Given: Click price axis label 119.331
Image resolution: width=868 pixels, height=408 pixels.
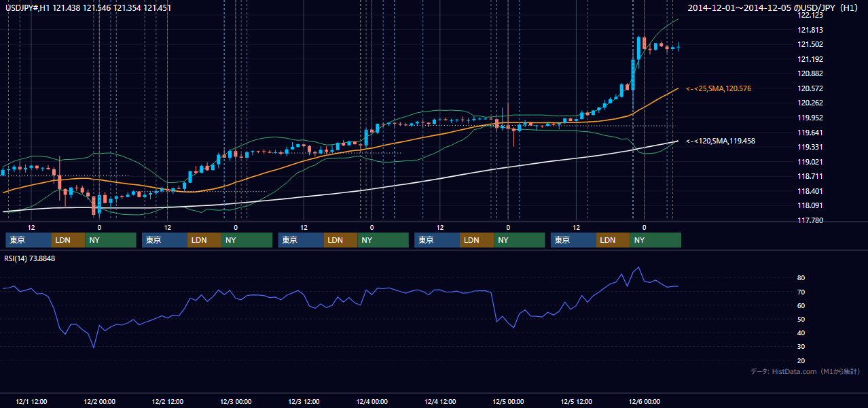Looking at the screenshot, I should [x=810, y=147].
